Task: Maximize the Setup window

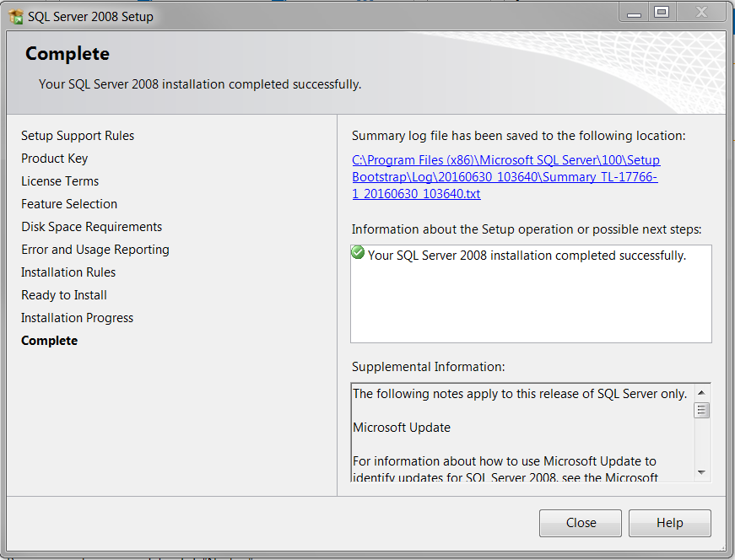Action: [662, 13]
